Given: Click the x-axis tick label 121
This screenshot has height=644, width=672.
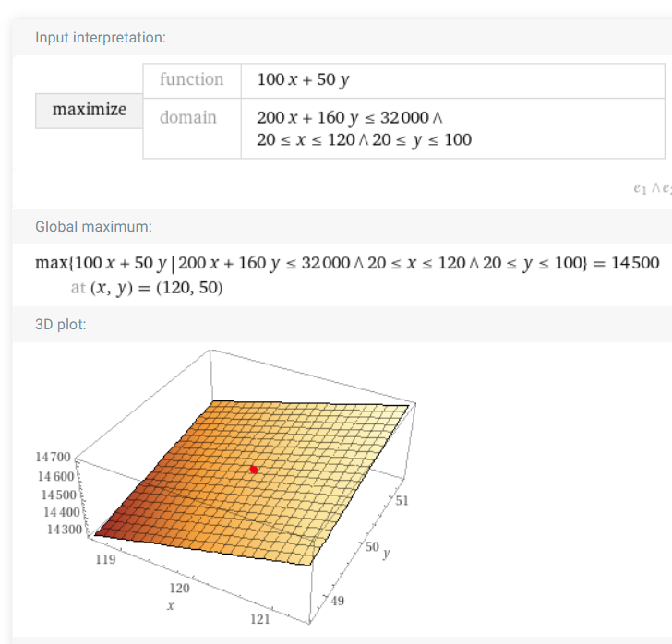Looking at the screenshot, I should pyautogui.click(x=260, y=619).
